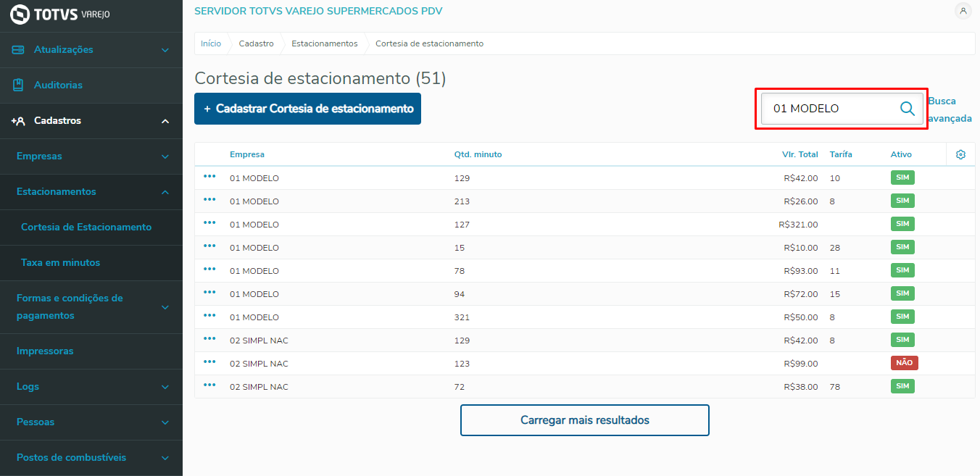The height and width of the screenshot is (476, 980).
Task: Select Taxa em minutos in sidebar
Action: 91,263
